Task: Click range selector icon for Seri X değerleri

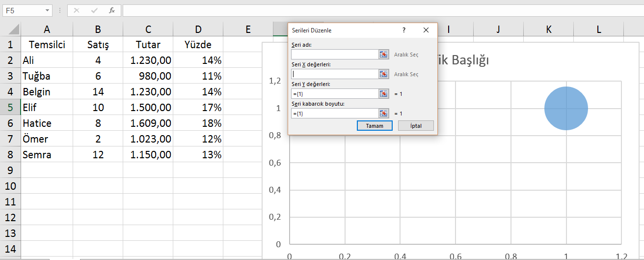Action: click(x=384, y=74)
